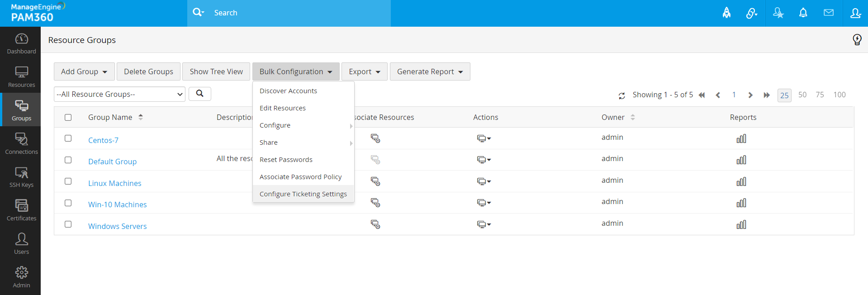
Task: Select Reset Passwords from the menu
Action: click(286, 160)
